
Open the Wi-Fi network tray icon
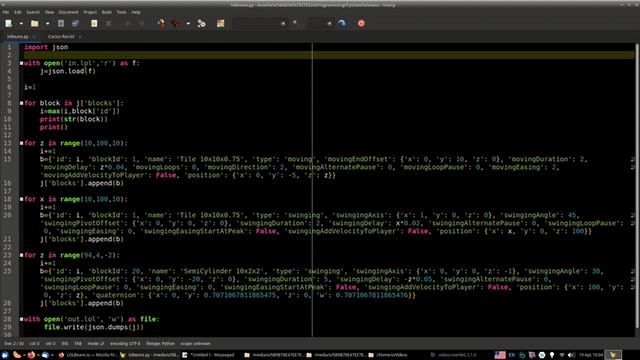click(562, 355)
